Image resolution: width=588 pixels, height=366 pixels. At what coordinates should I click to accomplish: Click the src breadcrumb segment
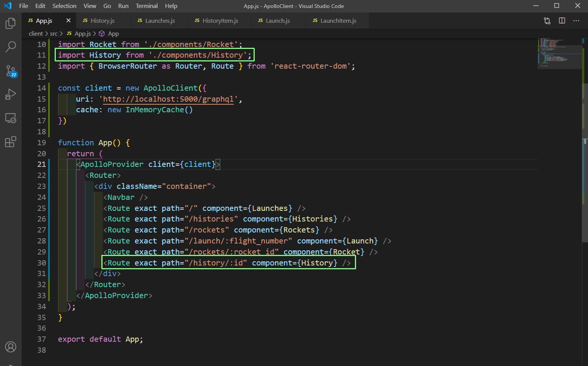(54, 33)
